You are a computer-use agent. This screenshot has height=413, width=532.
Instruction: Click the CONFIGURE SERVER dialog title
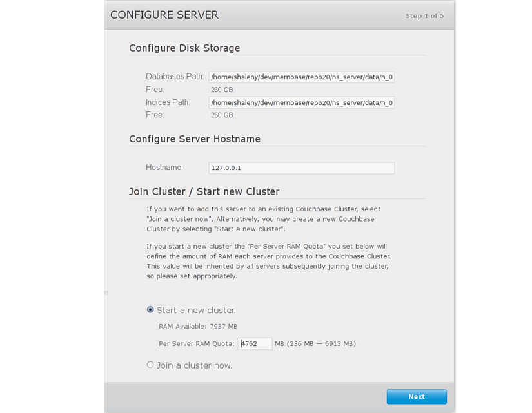coord(164,15)
